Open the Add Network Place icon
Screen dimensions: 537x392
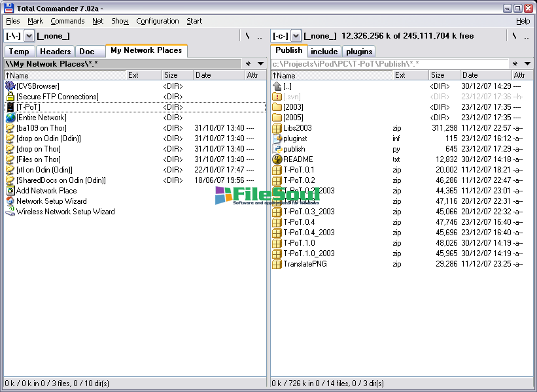[10, 191]
